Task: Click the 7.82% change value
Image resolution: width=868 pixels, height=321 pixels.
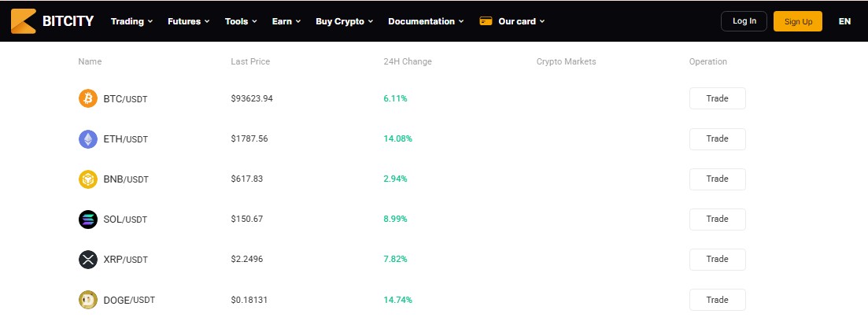Action: point(395,259)
